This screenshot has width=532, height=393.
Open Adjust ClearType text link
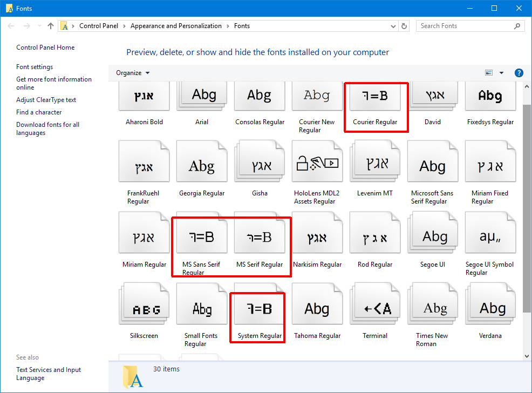46,100
